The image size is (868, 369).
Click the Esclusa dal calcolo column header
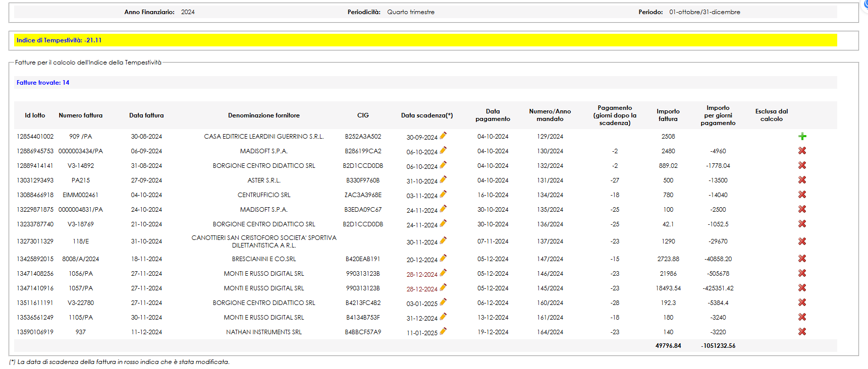tap(771, 115)
